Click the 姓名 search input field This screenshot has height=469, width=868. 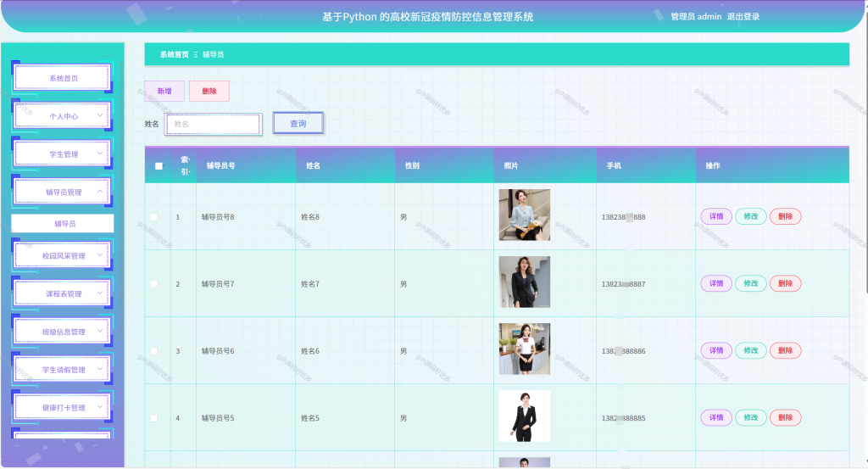point(214,124)
